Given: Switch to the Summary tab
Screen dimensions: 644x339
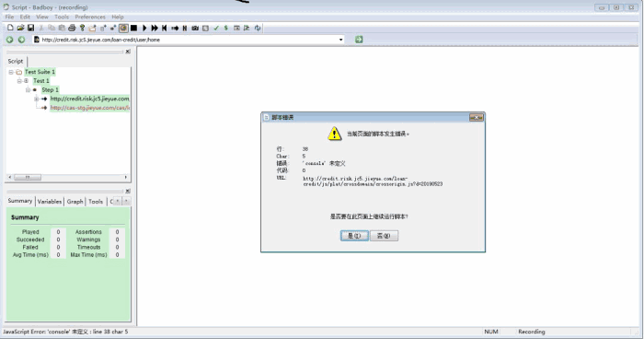Looking at the screenshot, I should [19, 201].
